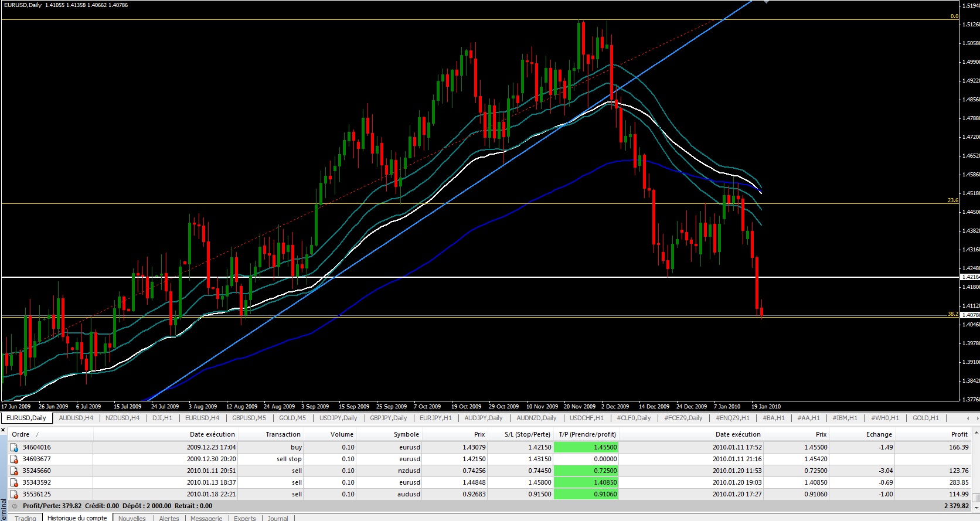Click the round Profit/Perte summary icon
This screenshot has height=521, width=980.
15,506
